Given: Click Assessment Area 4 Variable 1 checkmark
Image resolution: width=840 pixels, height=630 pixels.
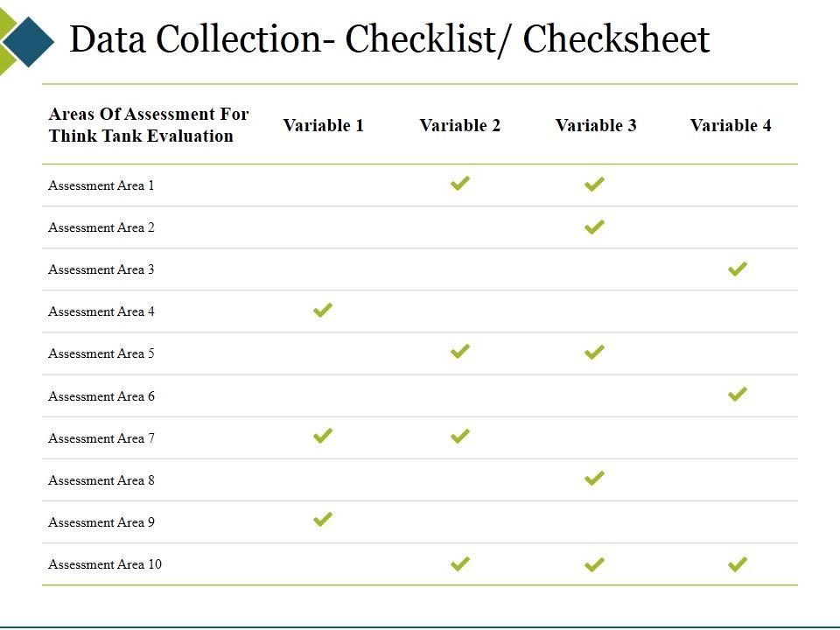Looking at the screenshot, I should pos(323,310).
